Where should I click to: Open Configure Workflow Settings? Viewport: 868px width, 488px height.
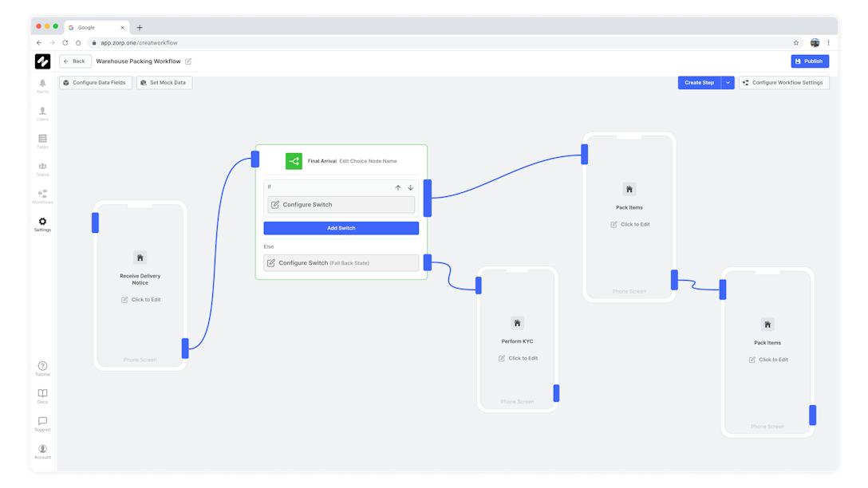[783, 83]
